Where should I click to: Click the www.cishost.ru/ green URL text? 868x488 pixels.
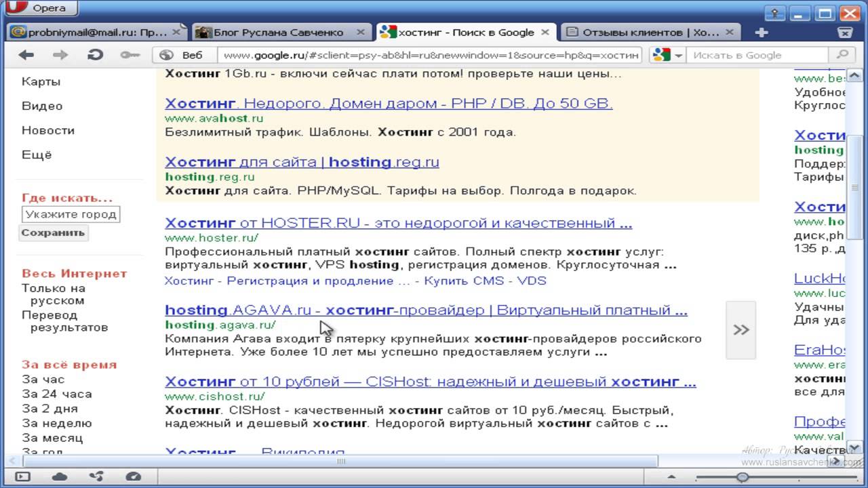(214, 396)
